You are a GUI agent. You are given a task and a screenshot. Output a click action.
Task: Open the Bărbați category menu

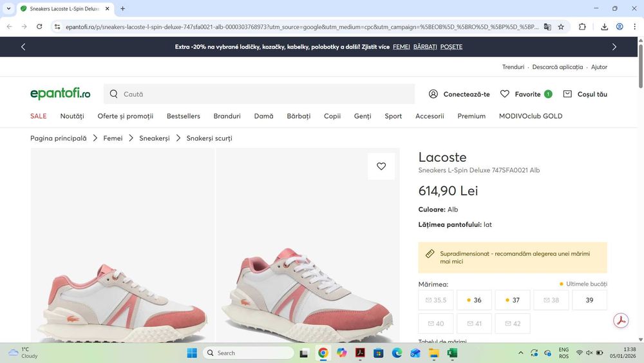(x=299, y=116)
